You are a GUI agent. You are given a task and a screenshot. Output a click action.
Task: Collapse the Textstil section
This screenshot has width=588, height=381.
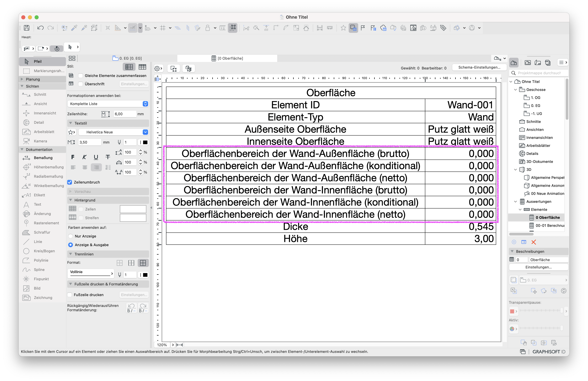point(71,123)
